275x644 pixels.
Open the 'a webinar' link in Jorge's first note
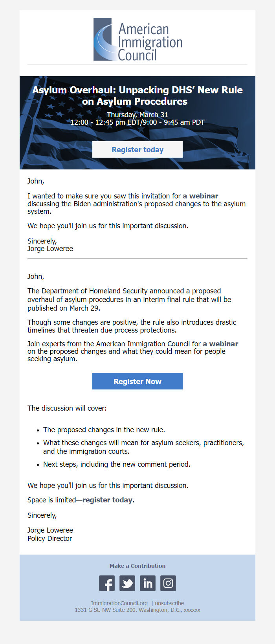pos(200,196)
